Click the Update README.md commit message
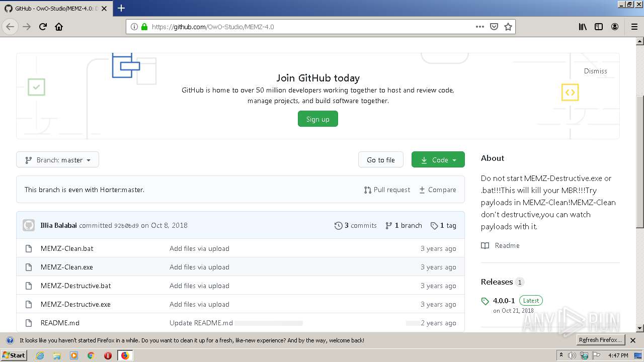Image resolution: width=644 pixels, height=362 pixels. (x=201, y=323)
